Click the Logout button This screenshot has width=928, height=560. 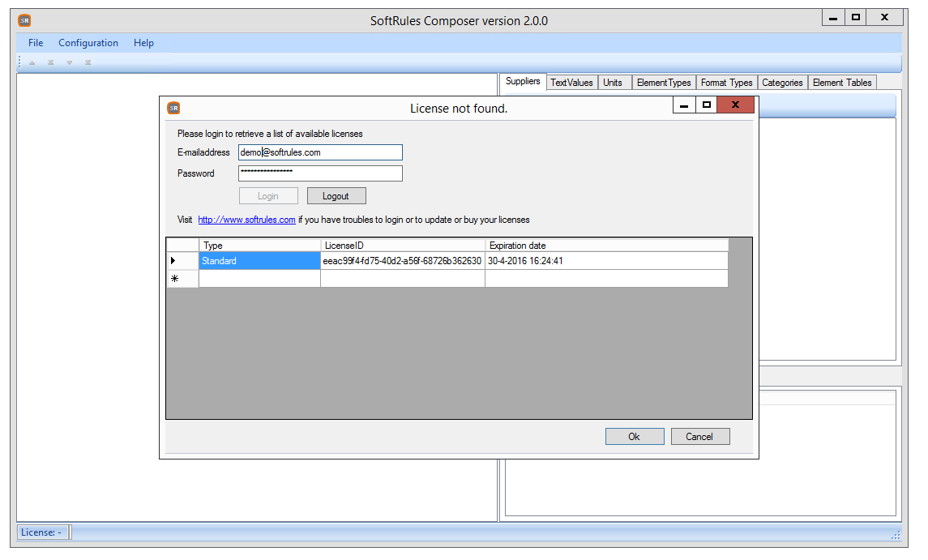coord(336,196)
